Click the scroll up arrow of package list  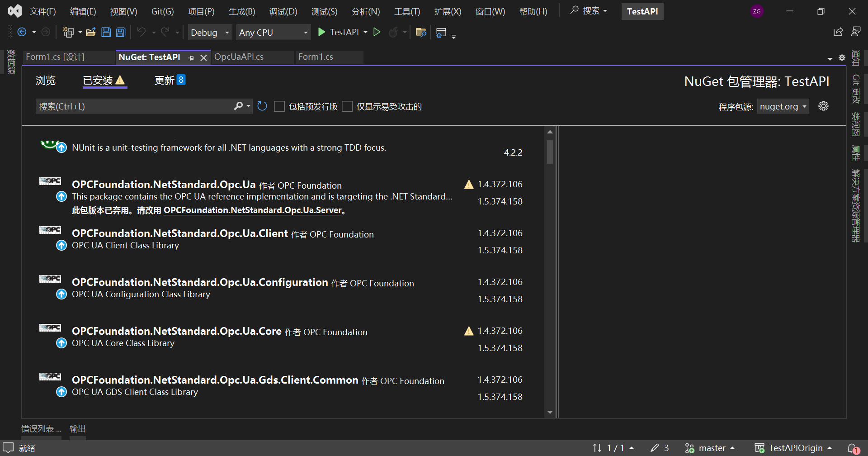pos(550,132)
